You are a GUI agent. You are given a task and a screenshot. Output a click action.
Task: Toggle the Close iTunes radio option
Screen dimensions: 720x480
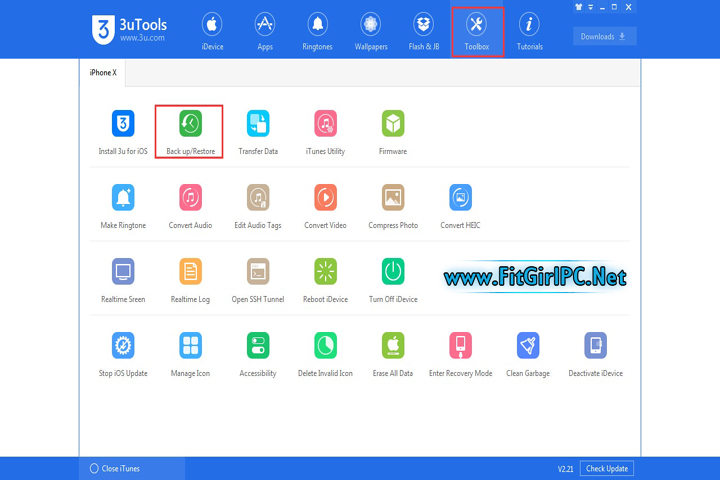tap(95, 468)
